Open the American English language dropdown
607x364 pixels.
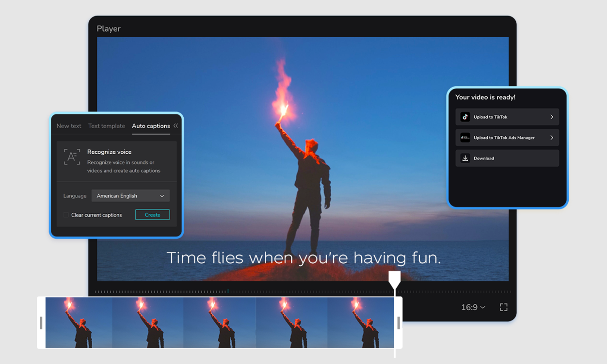tap(130, 196)
